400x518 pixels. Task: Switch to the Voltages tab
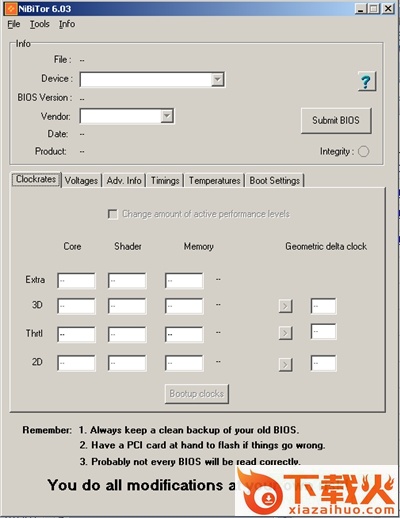(81, 180)
